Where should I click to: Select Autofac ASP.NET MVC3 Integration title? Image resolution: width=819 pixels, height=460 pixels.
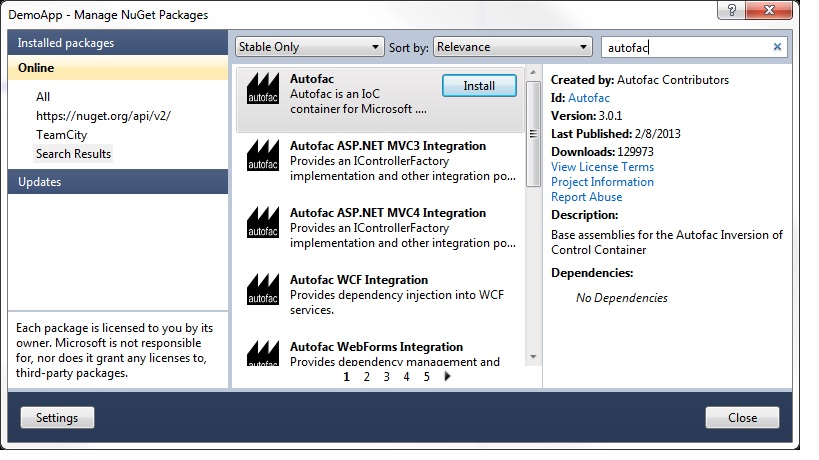(388, 146)
